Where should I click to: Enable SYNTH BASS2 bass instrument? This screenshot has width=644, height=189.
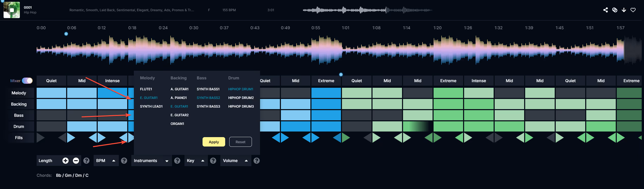pyautogui.click(x=208, y=98)
